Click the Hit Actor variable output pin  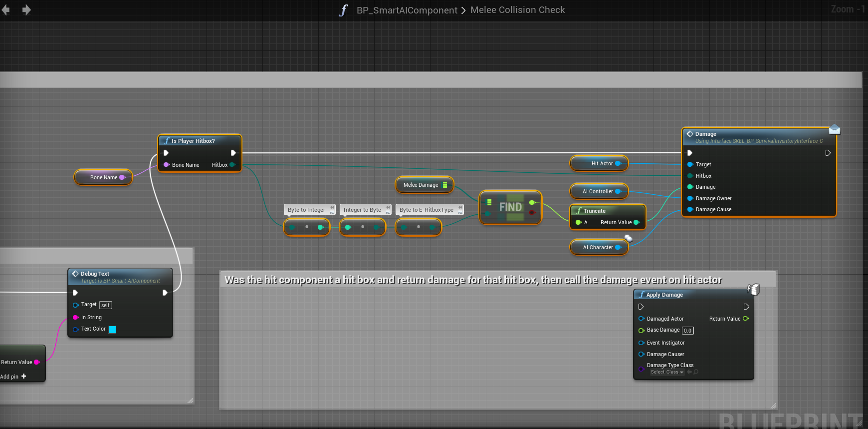[618, 163]
